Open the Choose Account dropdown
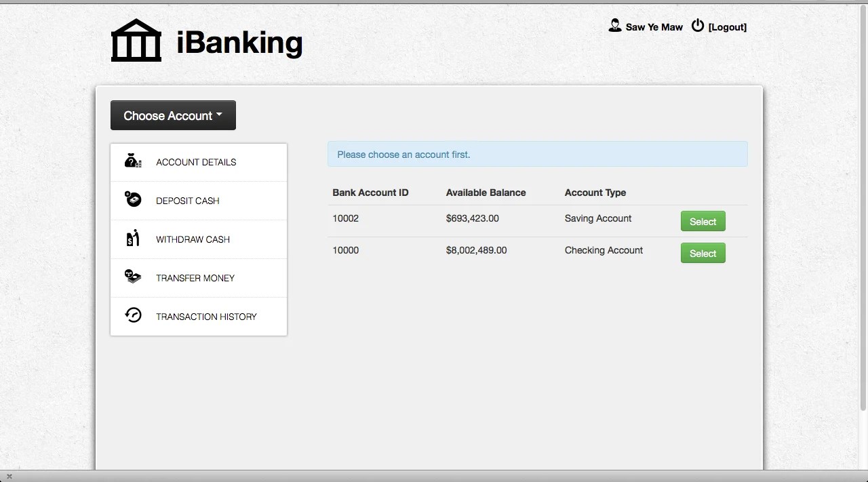This screenshot has height=482, width=868. (173, 115)
